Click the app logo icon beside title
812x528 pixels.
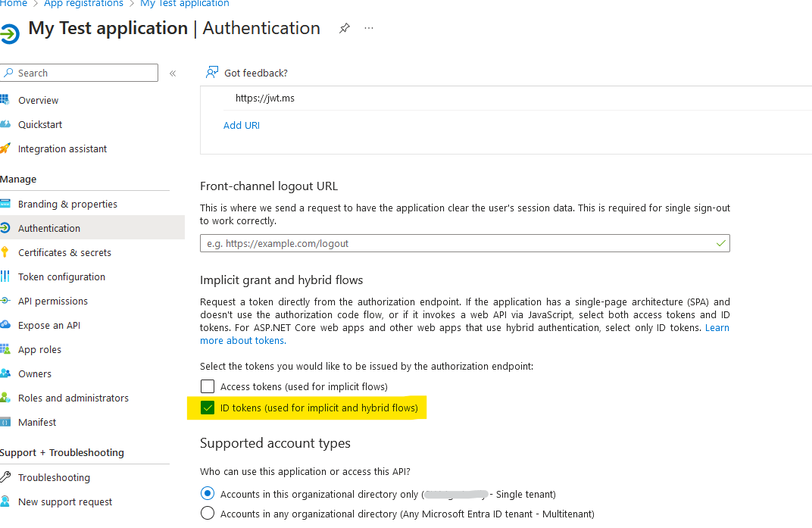[9, 34]
